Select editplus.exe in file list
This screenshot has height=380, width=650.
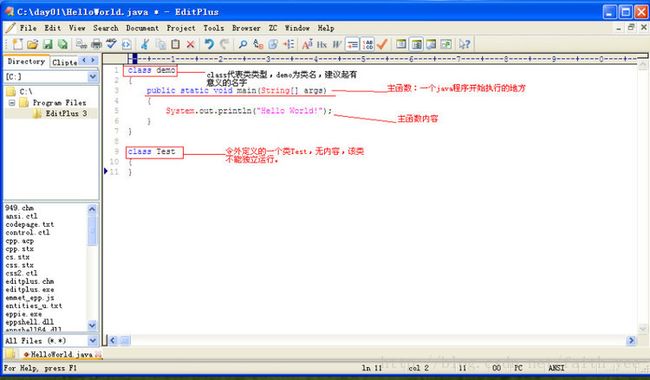click(29, 289)
